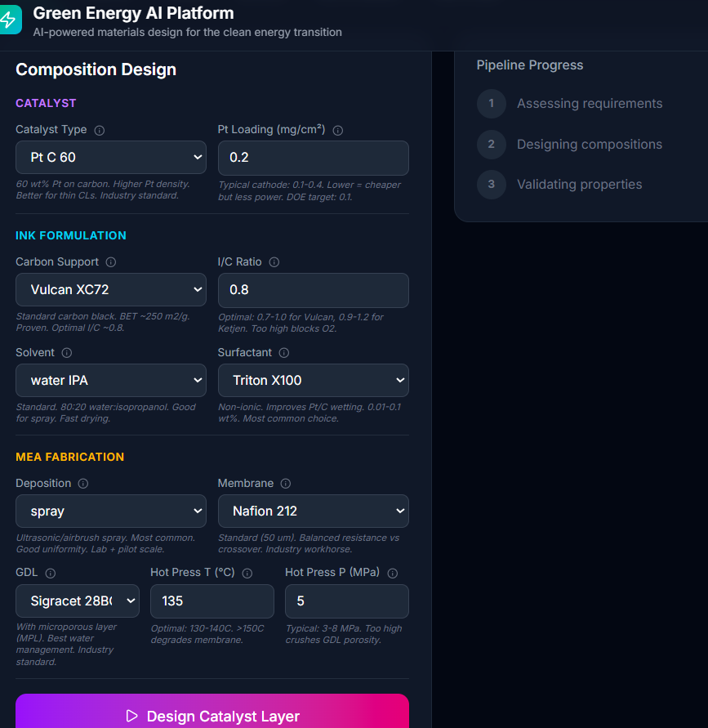Click the Designing compositions step text
The height and width of the screenshot is (728, 708).
pyautogui.click(x=590, y=145)
